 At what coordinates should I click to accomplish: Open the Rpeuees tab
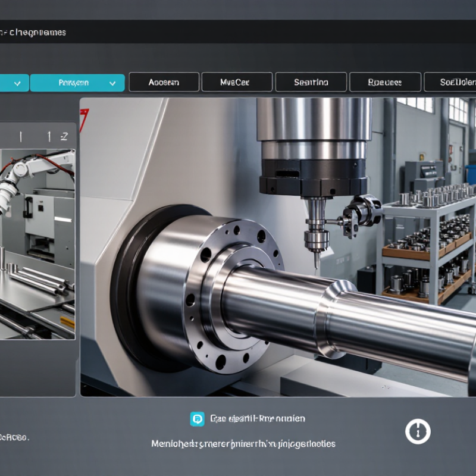click(x=385, y=82)
